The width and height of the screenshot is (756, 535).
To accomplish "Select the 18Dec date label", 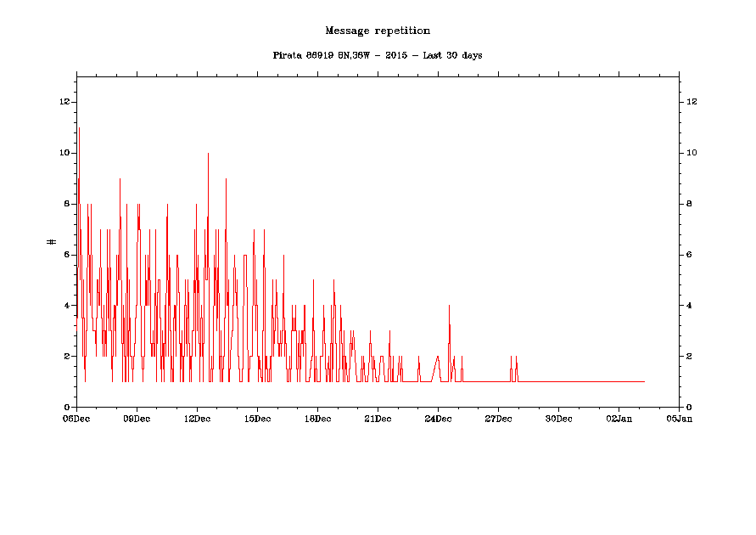I will tap(317, 419).
